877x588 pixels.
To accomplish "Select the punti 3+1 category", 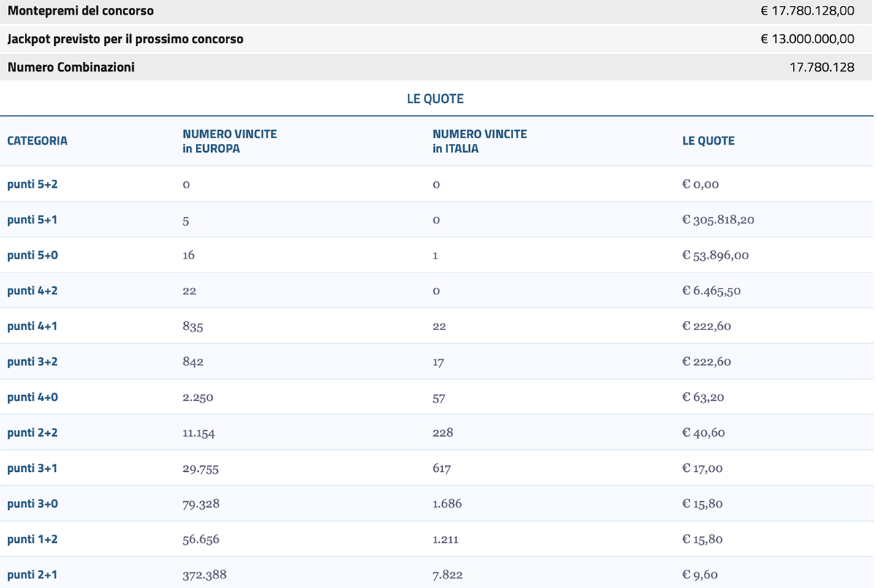I will [x=32, y=468].
